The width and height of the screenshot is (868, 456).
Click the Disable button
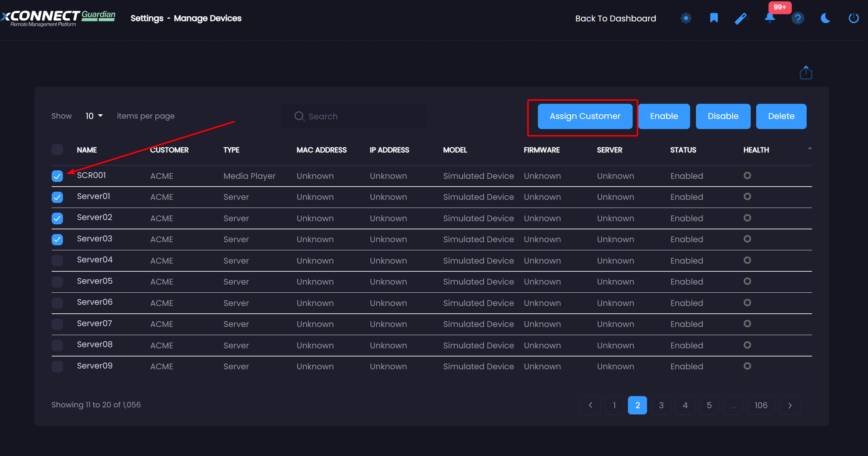click(x=723, y=116)
